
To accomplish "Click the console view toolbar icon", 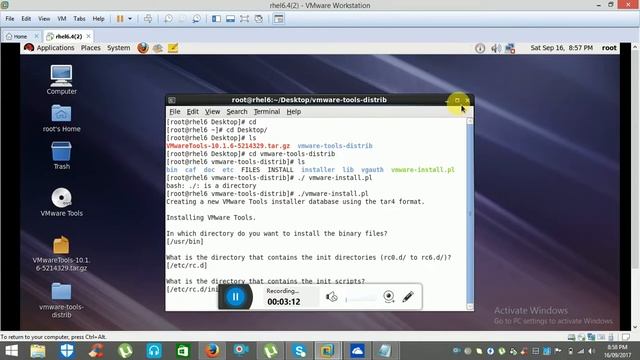I will (279, 19).
